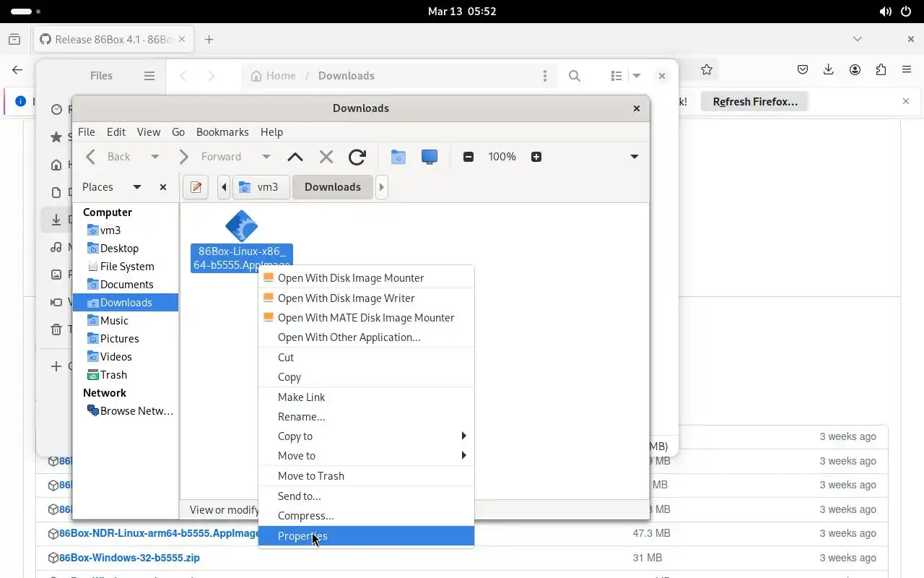
Task: Select Rename... menu entry
Action: 366,416
